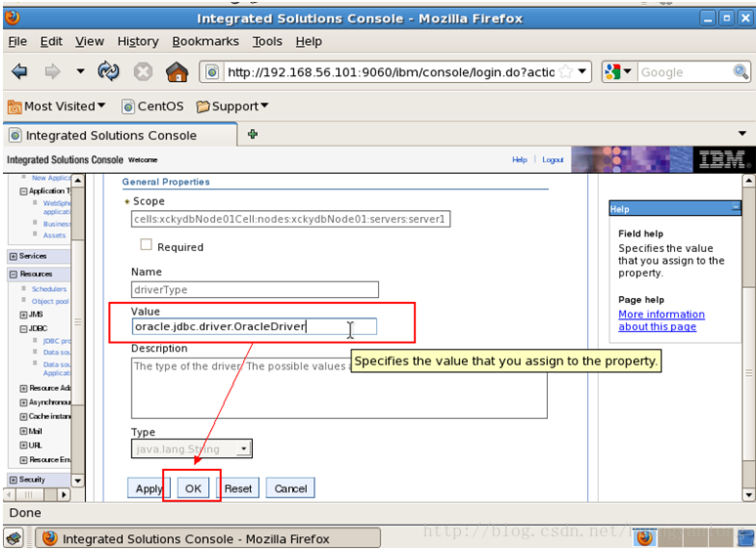Image resolution: width=756 pixels, height=550 pixels.
Task: Open the File menu
Action: point(18,42)
